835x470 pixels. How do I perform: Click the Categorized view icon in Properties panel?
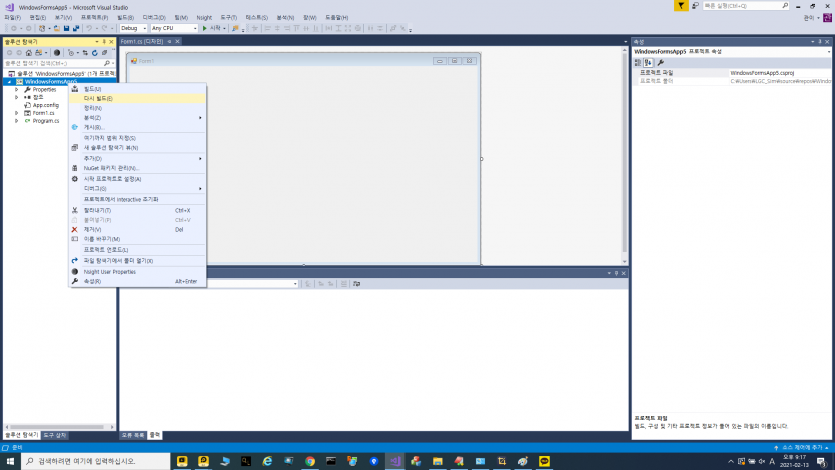coord(638,62)
